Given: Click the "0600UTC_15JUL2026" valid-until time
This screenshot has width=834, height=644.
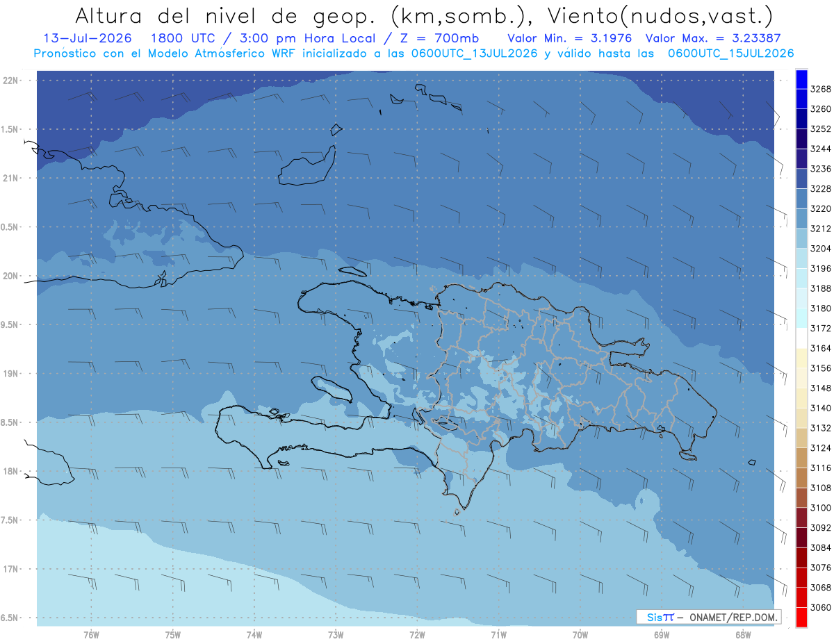Looking at the screenshot, I should pyautogui.click(x=730, y=53).
